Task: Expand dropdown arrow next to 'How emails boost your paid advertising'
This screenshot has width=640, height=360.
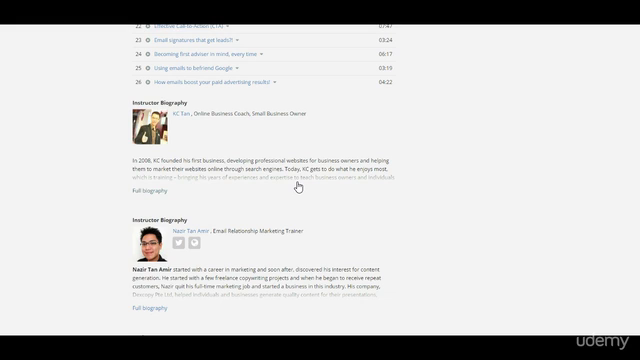Action: 275,82
